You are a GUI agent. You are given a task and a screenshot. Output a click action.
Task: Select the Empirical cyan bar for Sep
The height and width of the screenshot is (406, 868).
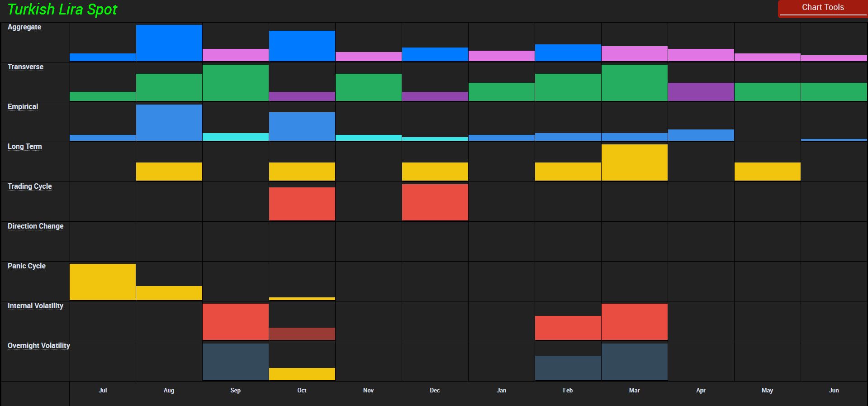point(236,137)
